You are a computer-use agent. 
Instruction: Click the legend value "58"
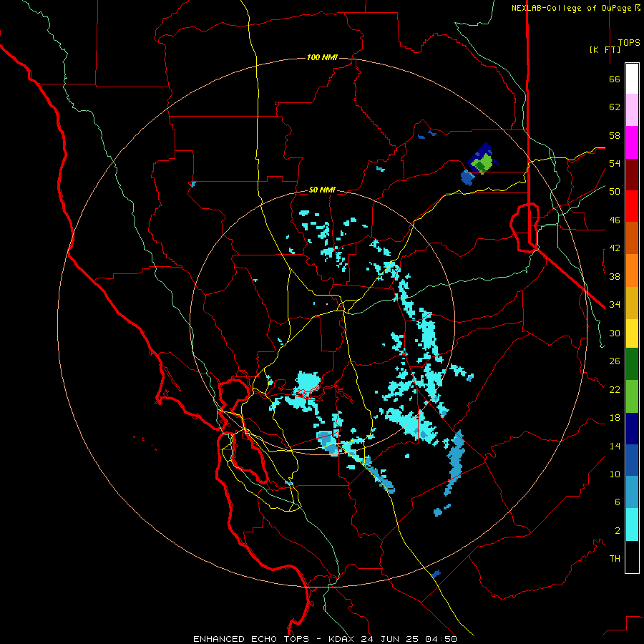click(615, 135)
